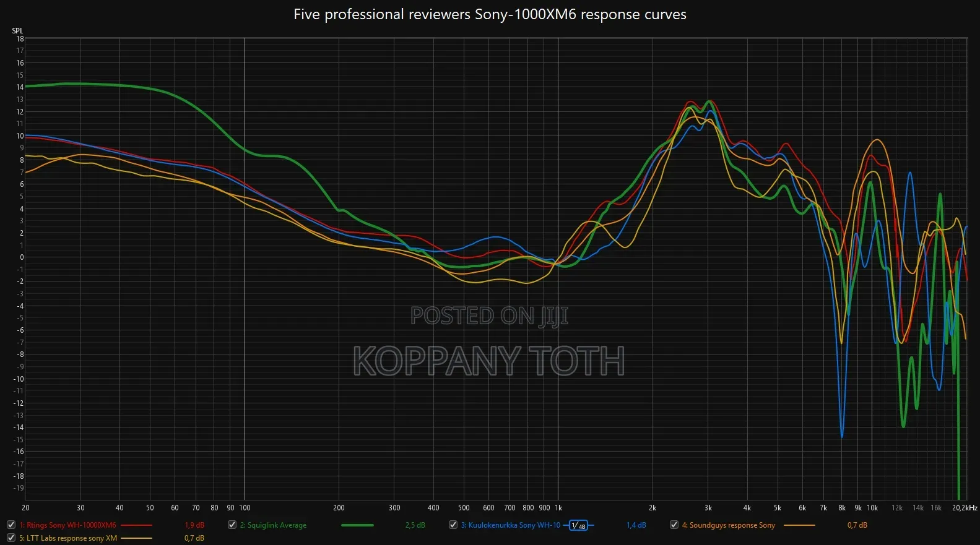This screenshot has height=545, width=980.
Task: Click the 18 dB label on SPL axis
Action: click(20, 39)
